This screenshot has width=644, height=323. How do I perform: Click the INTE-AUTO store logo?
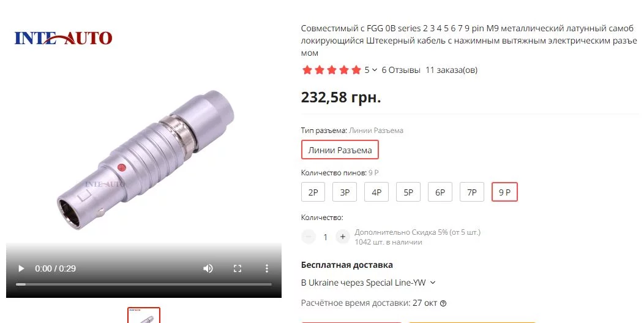tap(63, 38)
